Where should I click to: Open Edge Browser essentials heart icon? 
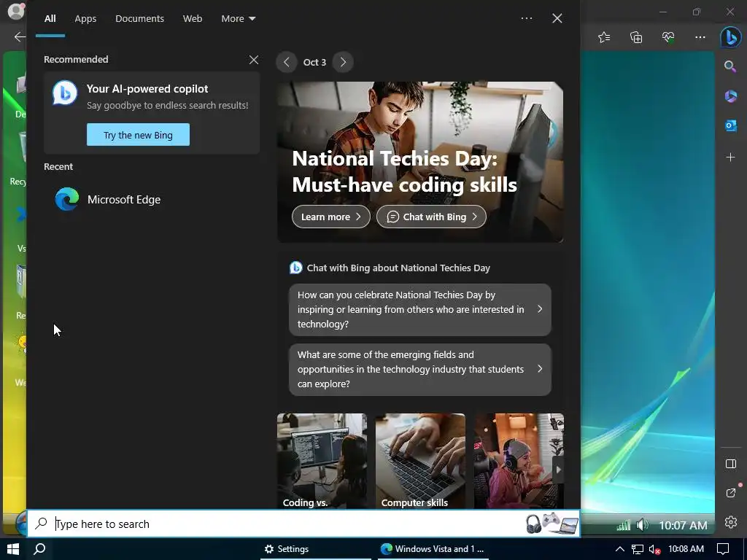click(x=668, y=37)
